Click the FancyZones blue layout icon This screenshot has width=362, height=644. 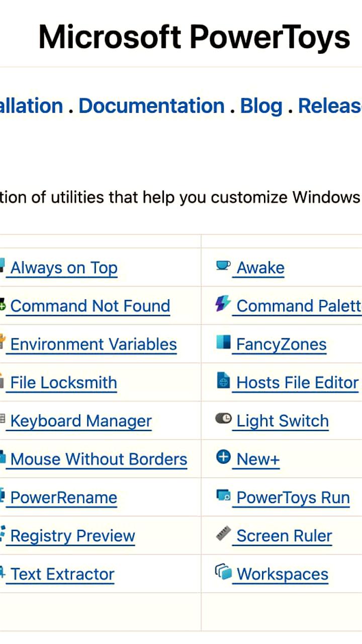tap(223, 342)
